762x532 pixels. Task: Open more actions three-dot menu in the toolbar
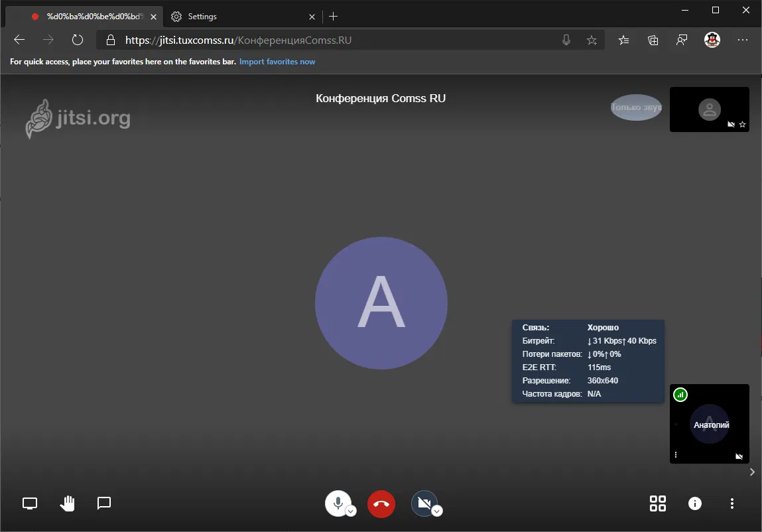click(732, 503)
